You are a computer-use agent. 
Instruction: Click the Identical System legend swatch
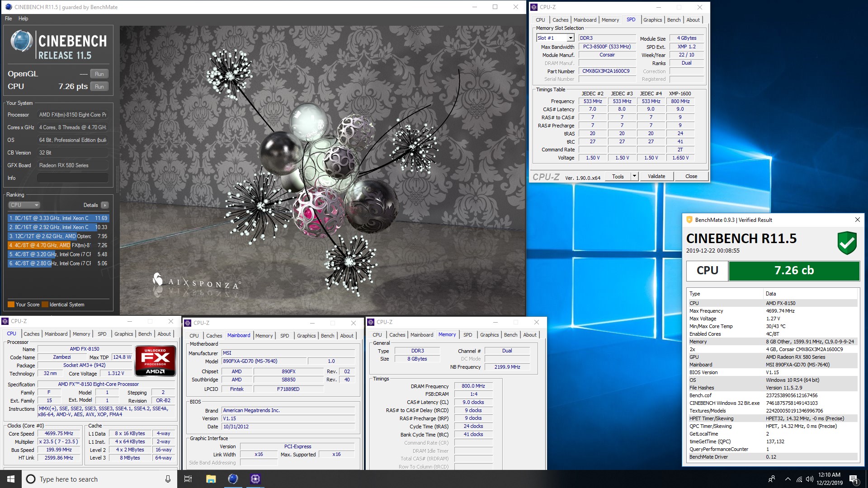[45, 305]
